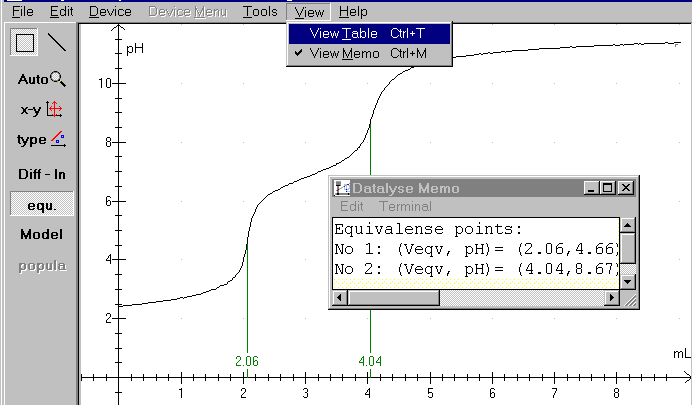Click the green 2.06 equivalence label
692x405 pixels.
(247, 361)
